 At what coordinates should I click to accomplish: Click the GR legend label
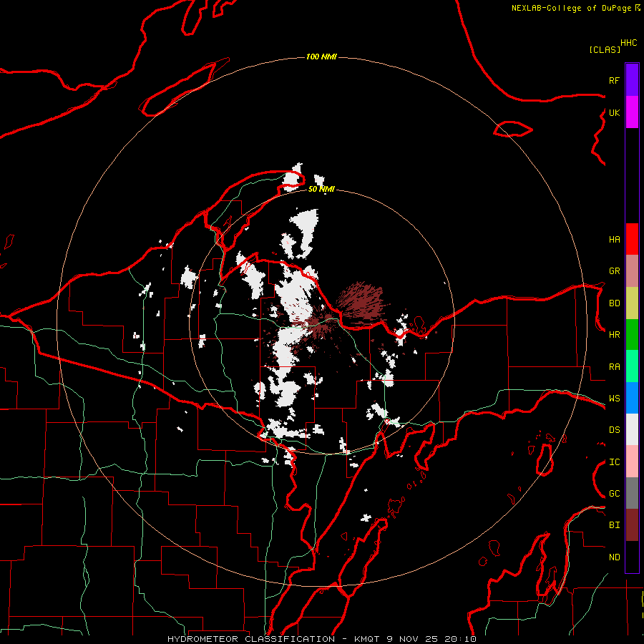pos(614,271)
